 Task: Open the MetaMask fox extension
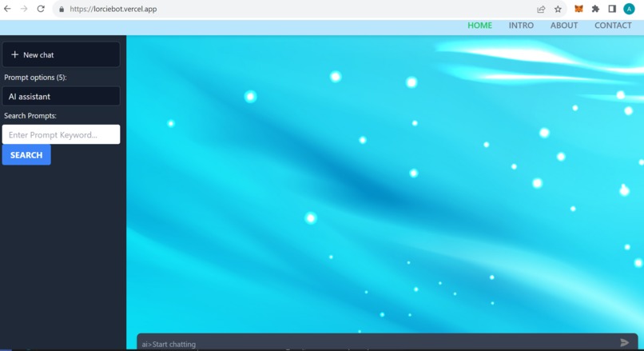point(578,9)
